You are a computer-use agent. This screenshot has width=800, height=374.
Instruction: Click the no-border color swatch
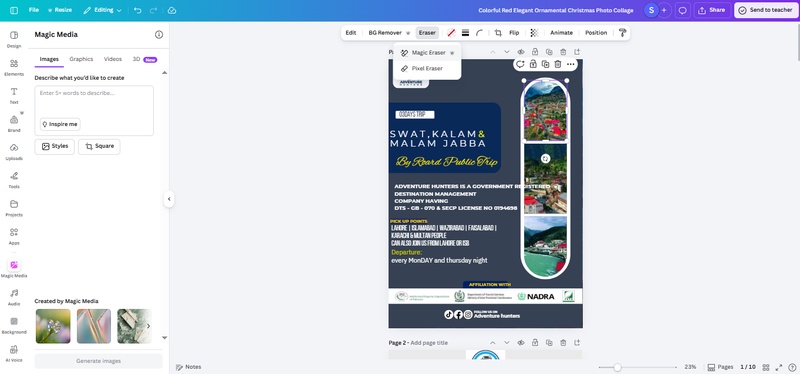(451, 33)
